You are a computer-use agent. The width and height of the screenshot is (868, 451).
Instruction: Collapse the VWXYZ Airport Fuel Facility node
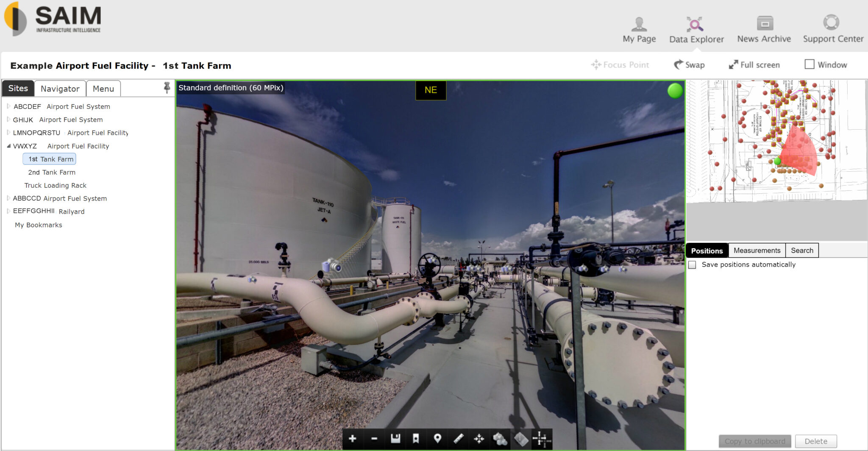pyautogui.click(x=8, y=146)
